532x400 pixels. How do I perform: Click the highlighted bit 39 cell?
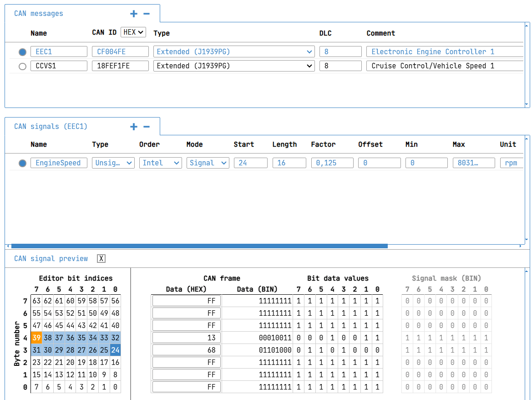coord(36,338)
